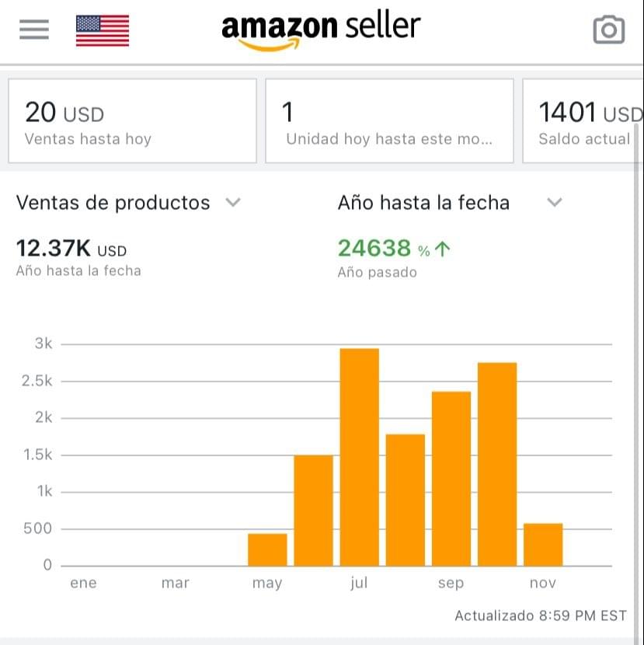644x645 pixels.
Task: Tap the July sales bar
Action: click(x=359, y=457)
